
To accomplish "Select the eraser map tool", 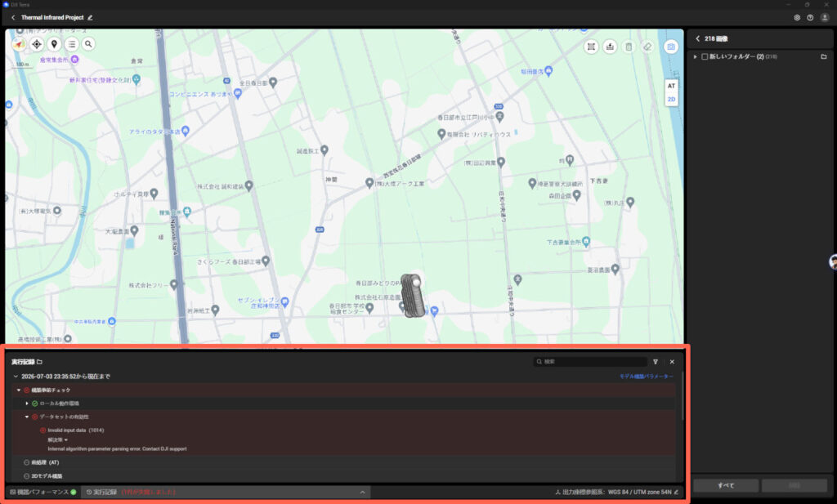I will 647,47.
